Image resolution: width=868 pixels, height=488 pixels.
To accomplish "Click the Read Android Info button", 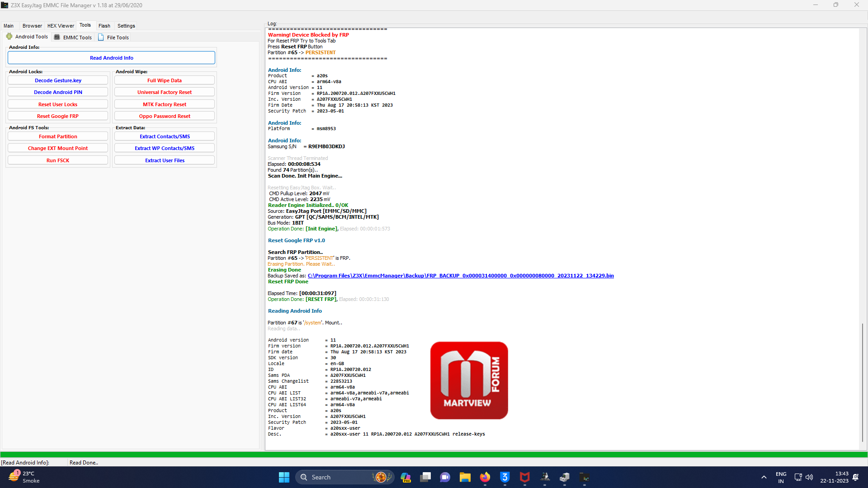I will click(111, 58).
